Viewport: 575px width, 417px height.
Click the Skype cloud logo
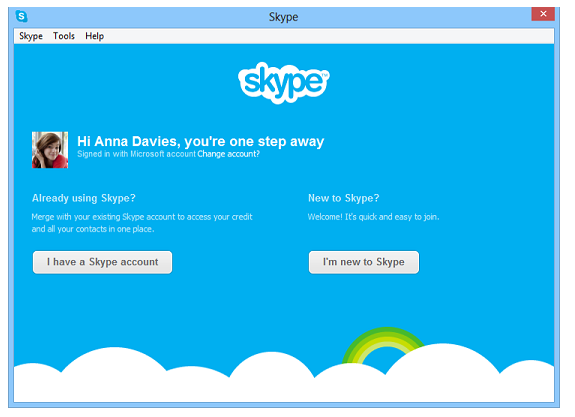pos(283,83)
